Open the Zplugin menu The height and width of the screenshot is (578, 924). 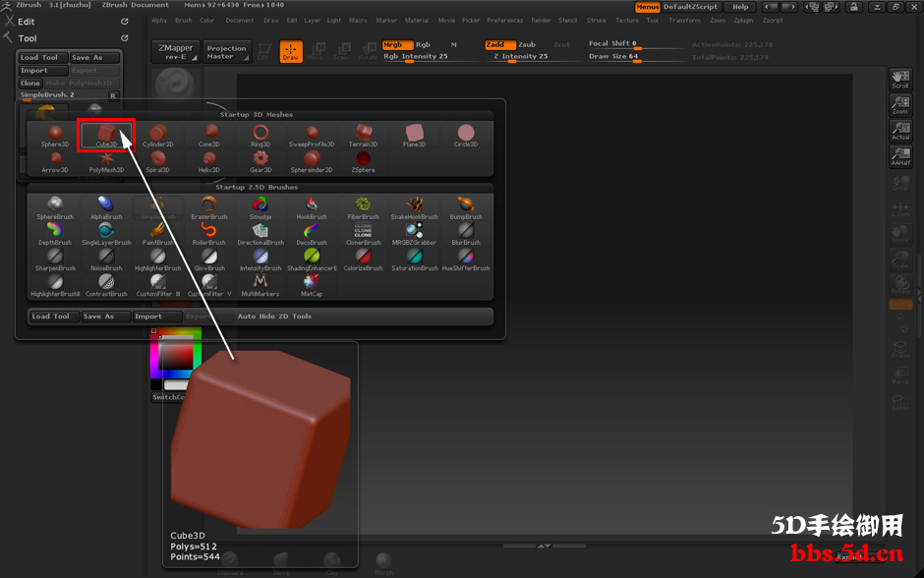pyautogui.click(x=744, y=20)
